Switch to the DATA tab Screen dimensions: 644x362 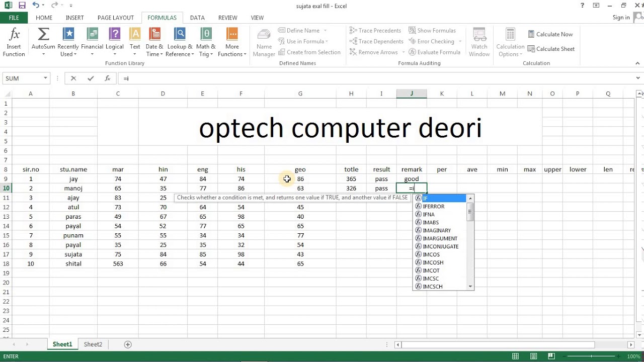click(x=197, y=18)
